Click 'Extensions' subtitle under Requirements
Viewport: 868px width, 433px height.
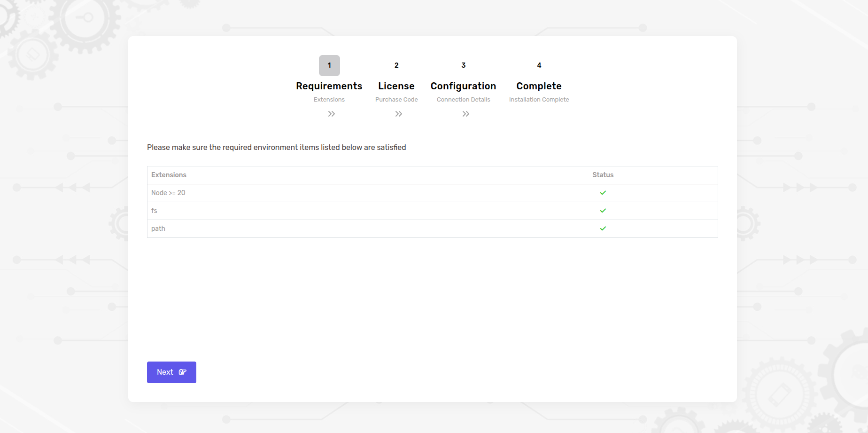click(x=329, y=100)
